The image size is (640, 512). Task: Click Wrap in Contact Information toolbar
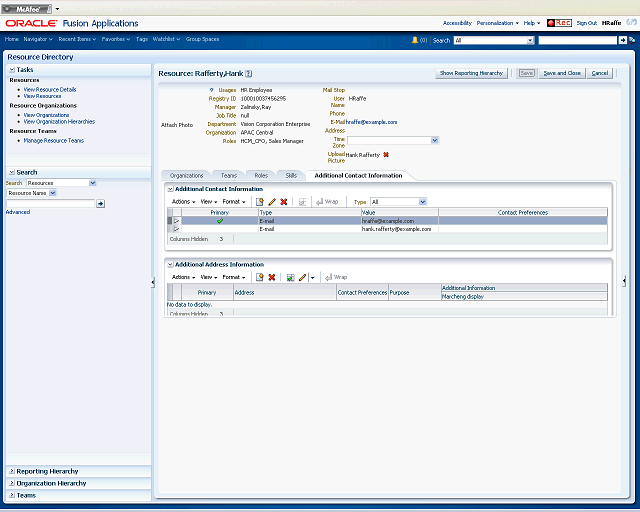(x=327, y=202)
